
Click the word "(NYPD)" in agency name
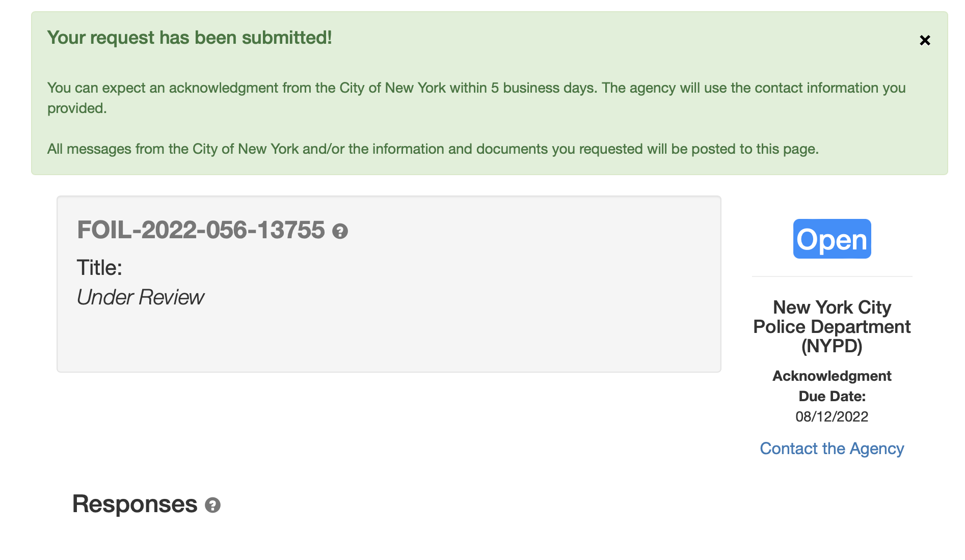[x=832, y=347]
